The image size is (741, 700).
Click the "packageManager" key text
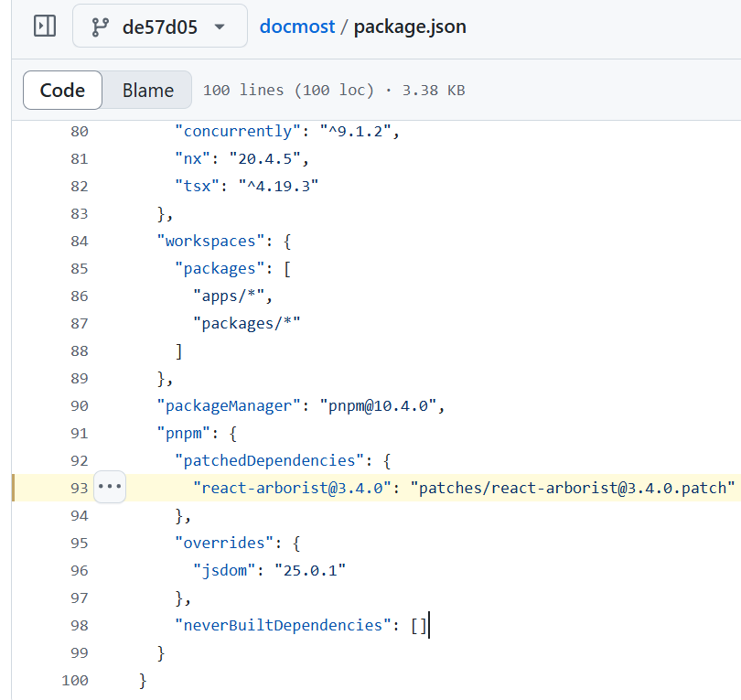[229, 405]
